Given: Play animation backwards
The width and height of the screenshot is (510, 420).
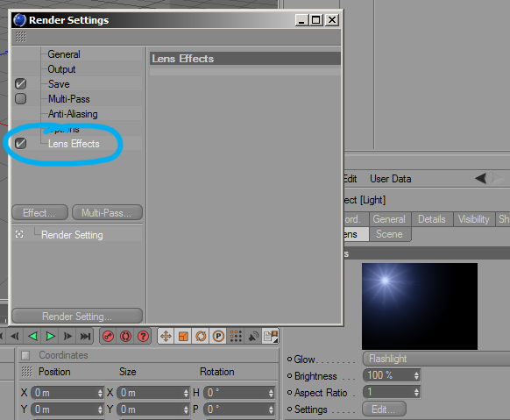Looking at the screenshot, I should click(32, 336).
